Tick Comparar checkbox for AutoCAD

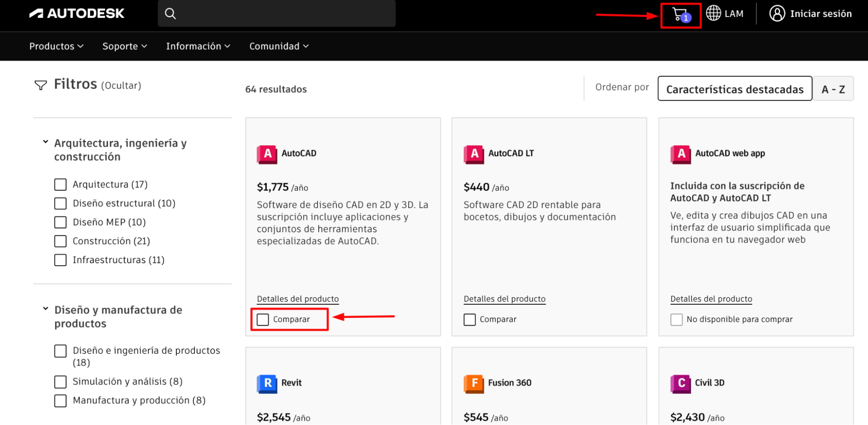263,320
